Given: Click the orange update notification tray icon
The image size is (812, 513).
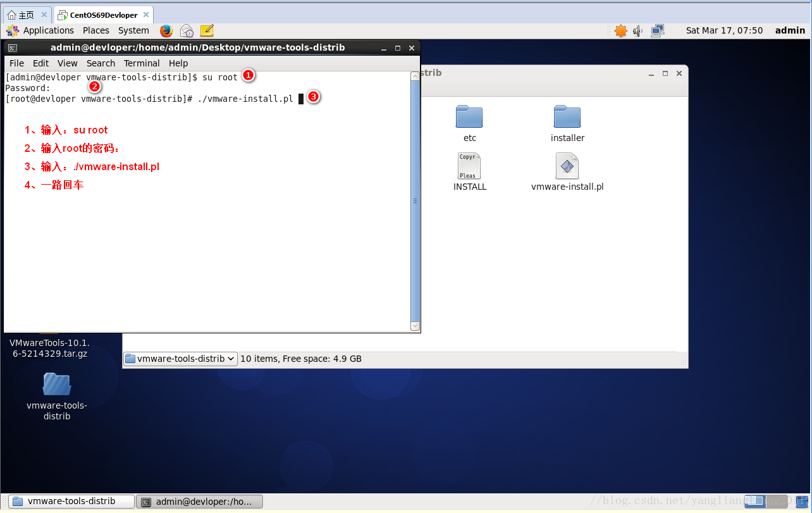Looking at the screenshot, I should [x=620, y=30].
